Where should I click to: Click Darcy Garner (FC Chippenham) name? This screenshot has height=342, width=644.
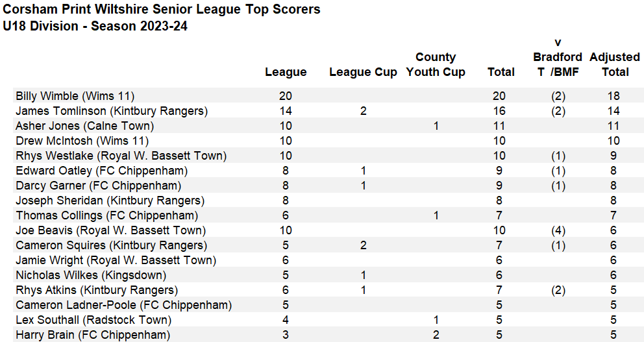[98, 186]
